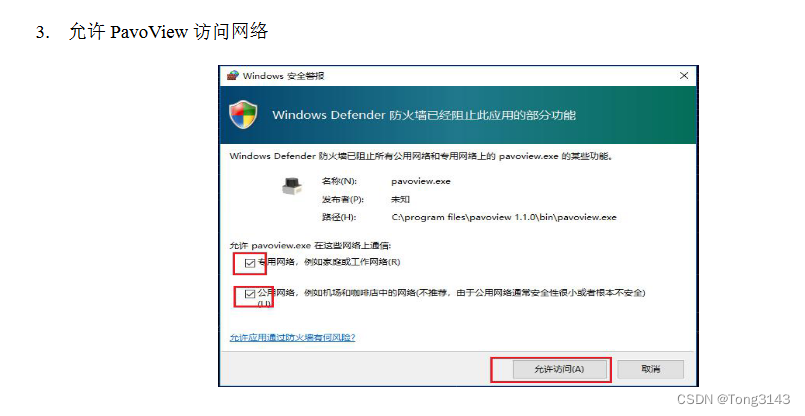Screen dimensions: 805x416
Task: Click the pavoview.exe name value text
Action: (x=420, y=181)
